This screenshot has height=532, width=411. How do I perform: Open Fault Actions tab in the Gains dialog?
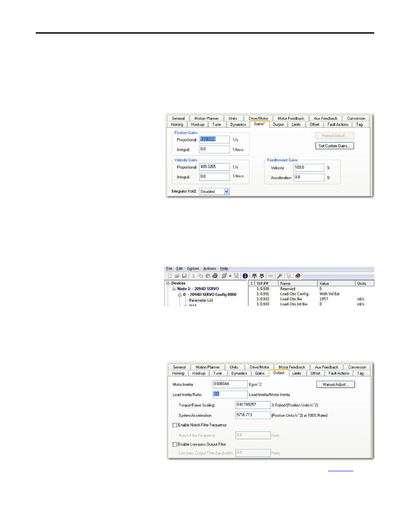[338, 124]
